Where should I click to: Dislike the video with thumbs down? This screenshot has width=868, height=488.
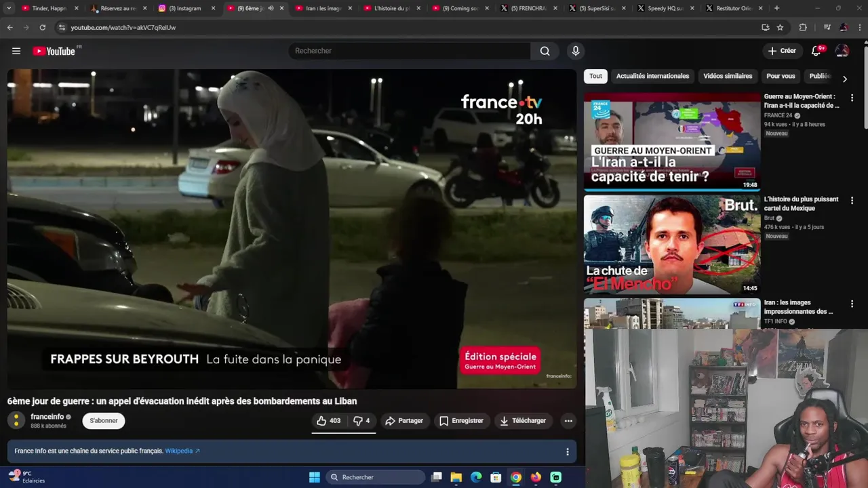coord(361,421)
